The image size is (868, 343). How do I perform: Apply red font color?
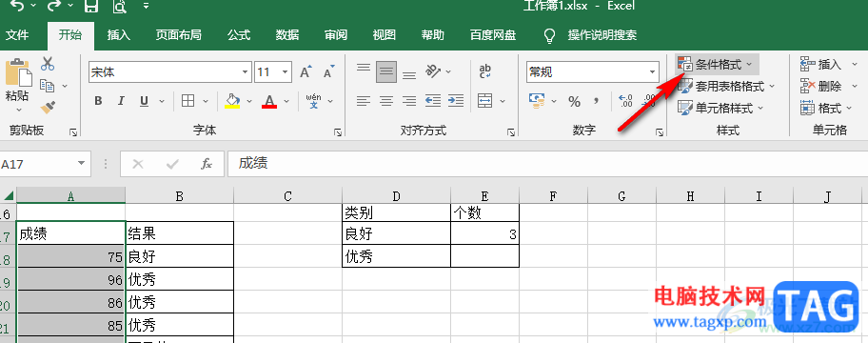(269, 101)
